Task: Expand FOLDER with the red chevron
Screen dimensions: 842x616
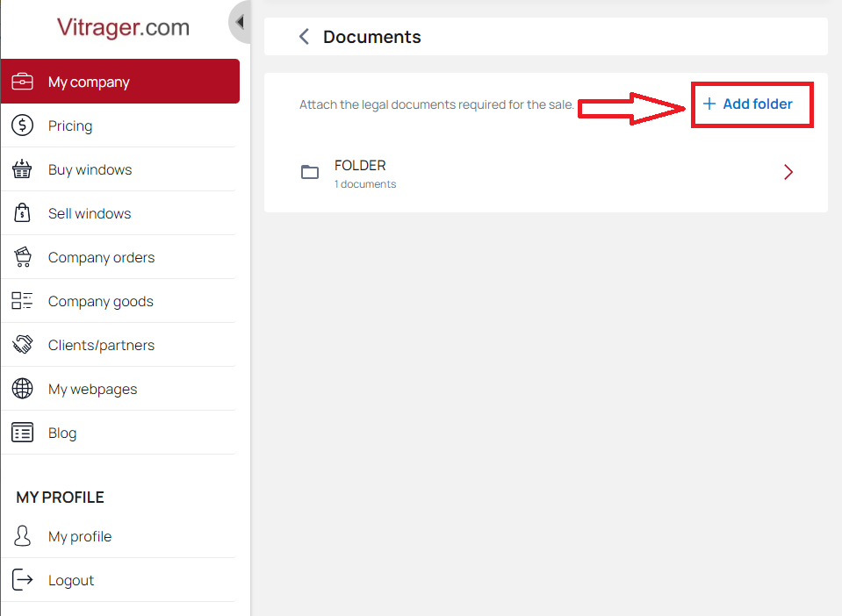Action: (788, 172)
